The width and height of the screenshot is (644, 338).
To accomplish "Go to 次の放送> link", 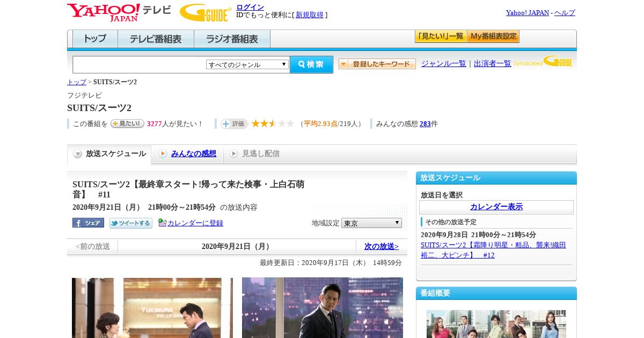I will (382, 247).
